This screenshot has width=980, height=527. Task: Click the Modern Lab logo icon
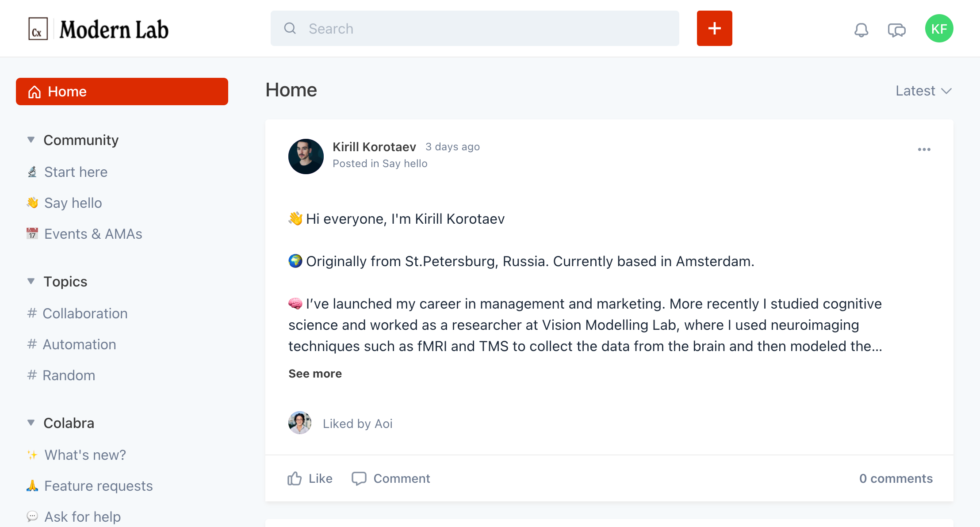(x=38, y=29)
